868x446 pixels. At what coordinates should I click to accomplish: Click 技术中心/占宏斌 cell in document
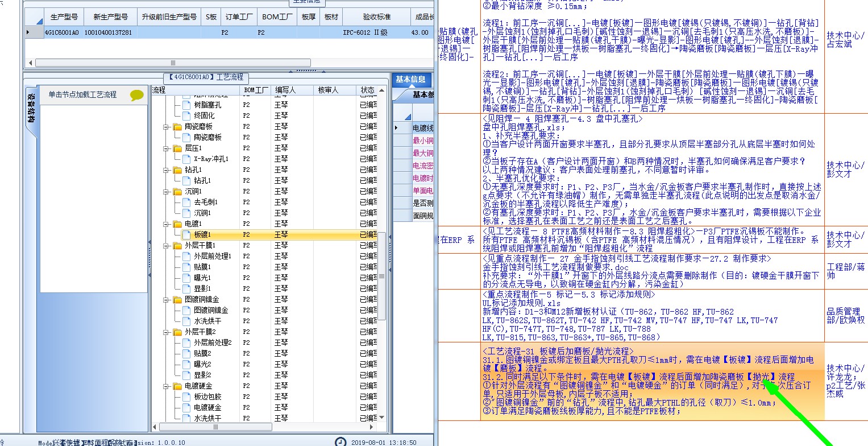click(x=846, y=40)
